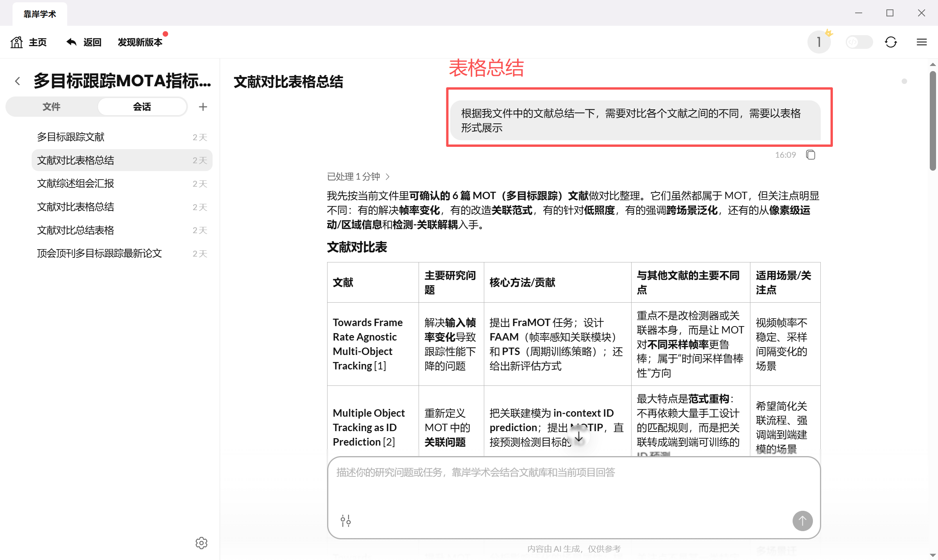This screenshot has width=938, height=560.
Task: Click the project title 多目标跟踪MOTA指标...
Action: [122, 81]
